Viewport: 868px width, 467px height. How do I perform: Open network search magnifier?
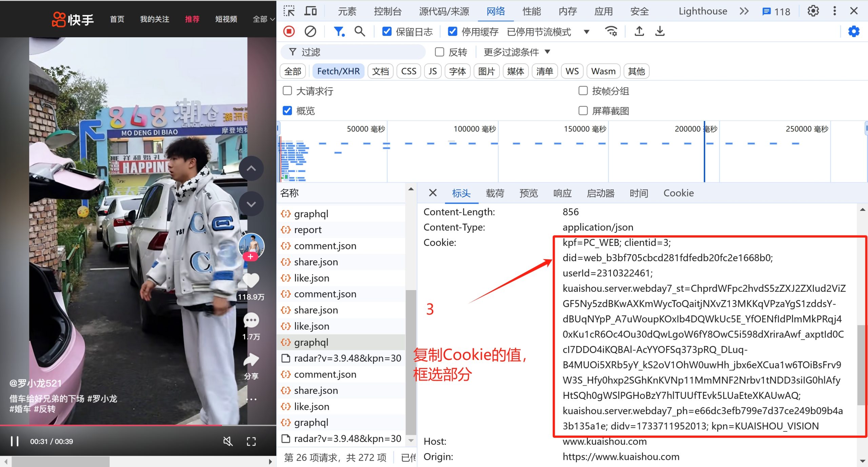360,32
